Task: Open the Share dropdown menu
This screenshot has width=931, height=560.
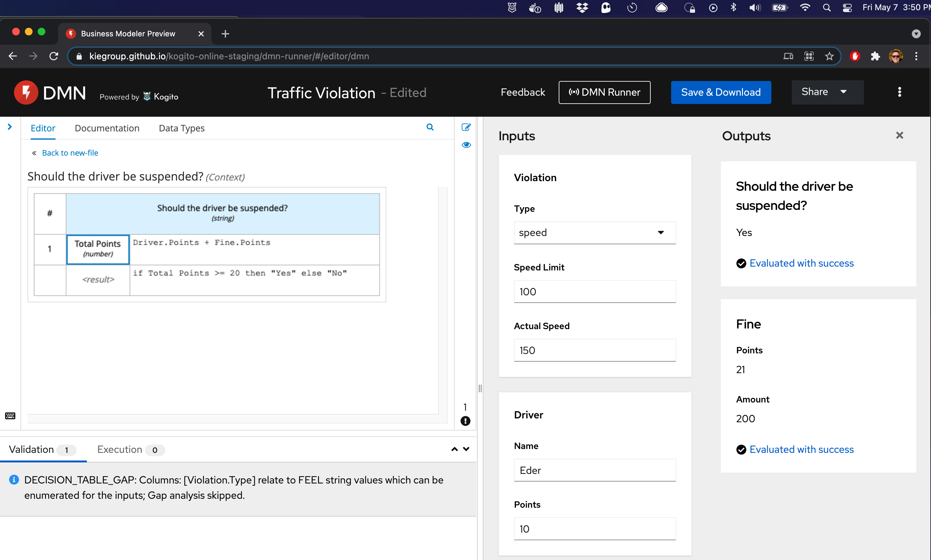Action: (x=827, y=92)
